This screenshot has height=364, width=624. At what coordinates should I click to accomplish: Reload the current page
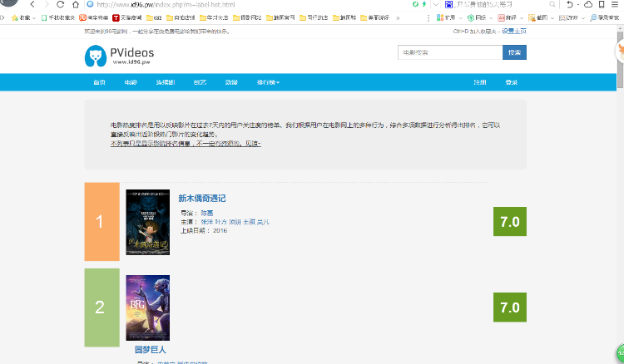[61, 4]
